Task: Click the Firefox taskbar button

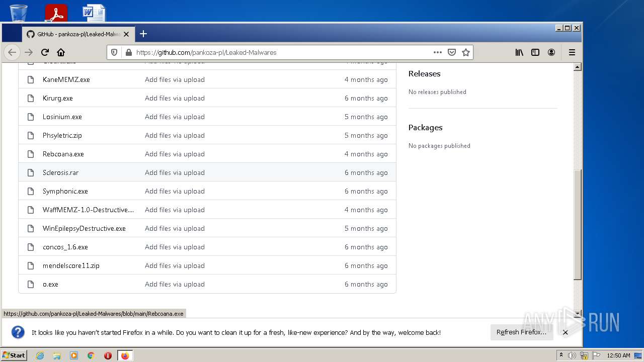Action: click(x=125, y=355)
